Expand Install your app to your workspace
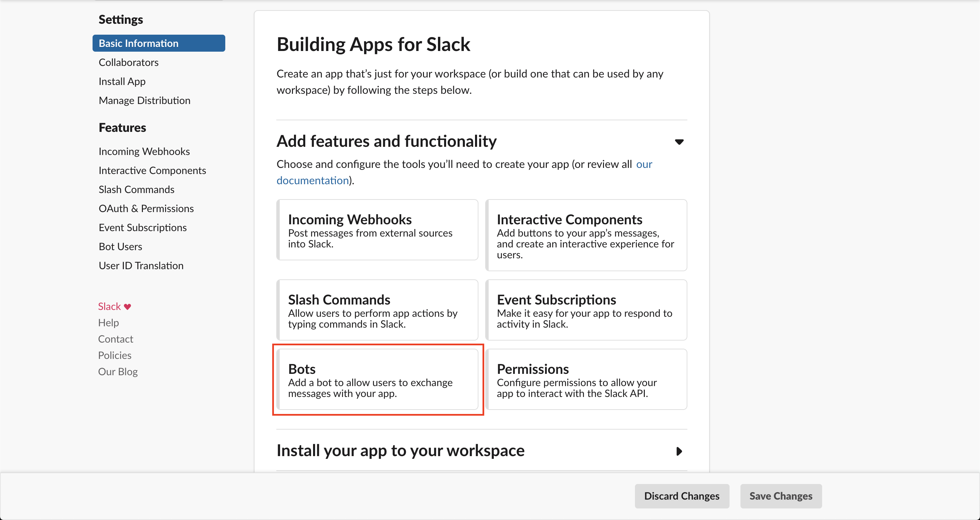Screen dimensions: 980x520 pos(679,451)
